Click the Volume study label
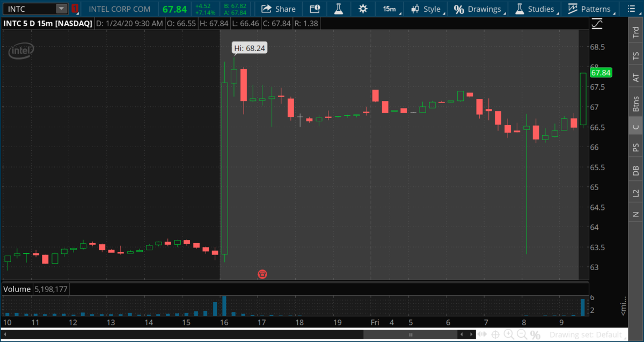Viewport: 644px width, 342px height. click(x=17, y=289)
